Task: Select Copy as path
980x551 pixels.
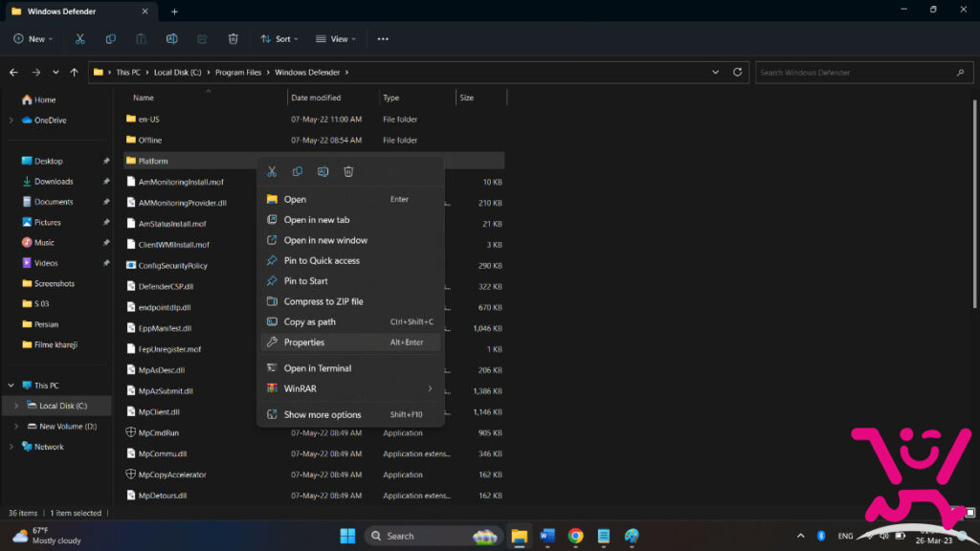Action: tap(350, 321)
